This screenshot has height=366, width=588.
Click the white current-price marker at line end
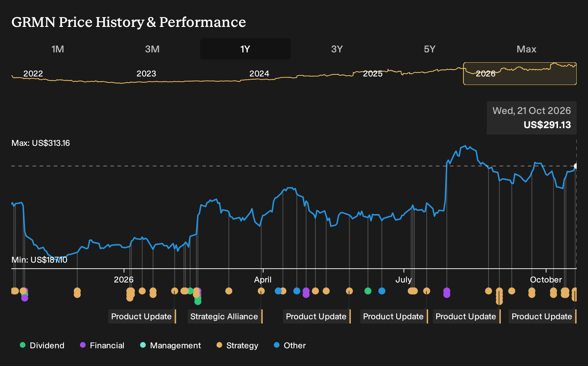coord(576,166)
